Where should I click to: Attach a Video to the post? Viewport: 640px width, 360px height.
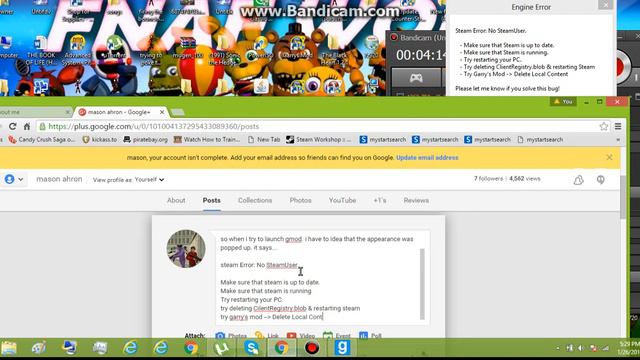click(x=301, y=336)
